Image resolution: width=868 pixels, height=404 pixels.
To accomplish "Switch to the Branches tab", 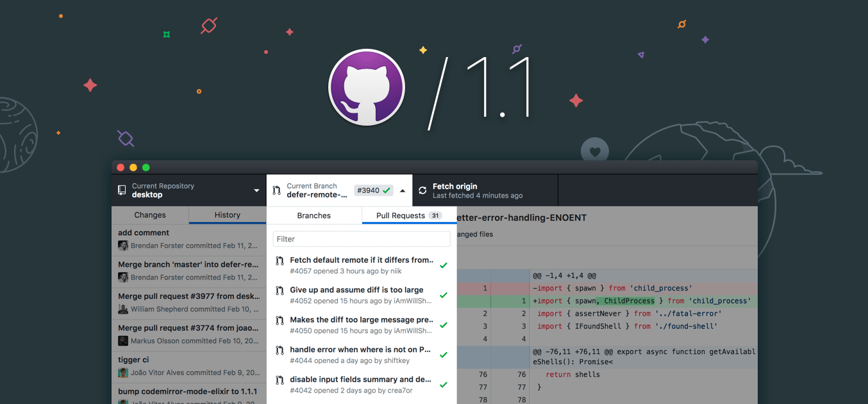I will 314,215.
